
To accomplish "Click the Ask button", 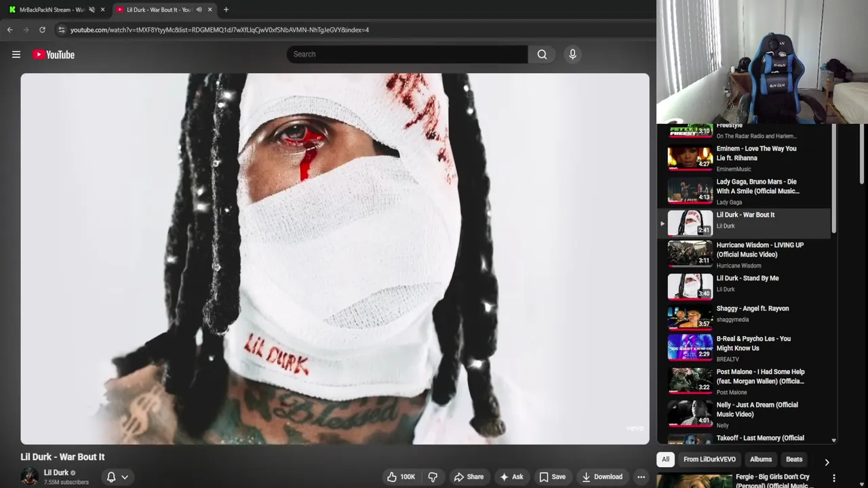I will (511, 476).
